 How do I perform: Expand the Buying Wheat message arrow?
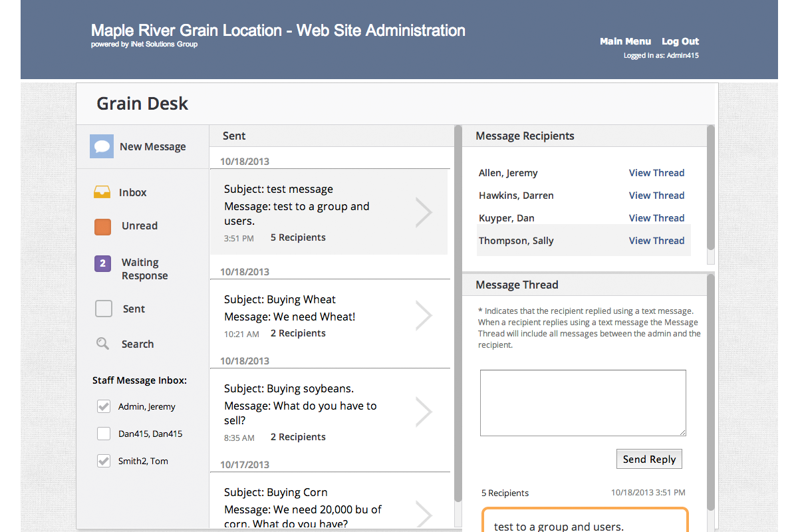(424, 316)
